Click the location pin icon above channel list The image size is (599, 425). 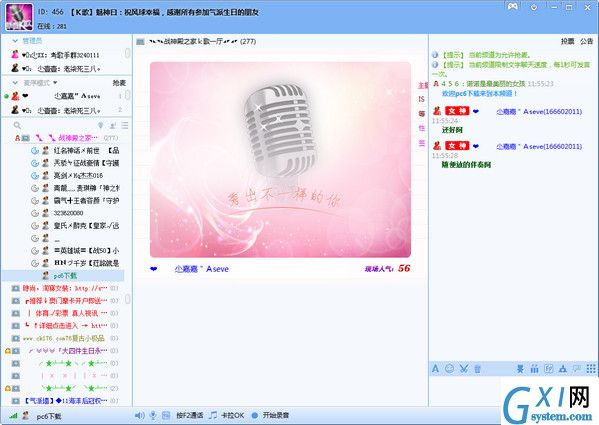click(x=100, y=125)
